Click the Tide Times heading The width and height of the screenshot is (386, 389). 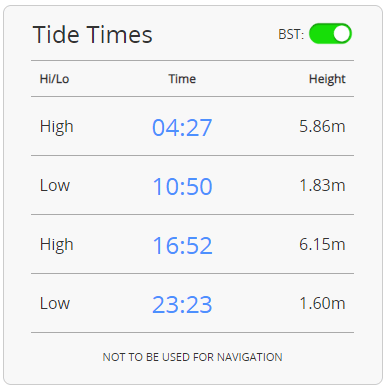point(93,35)
